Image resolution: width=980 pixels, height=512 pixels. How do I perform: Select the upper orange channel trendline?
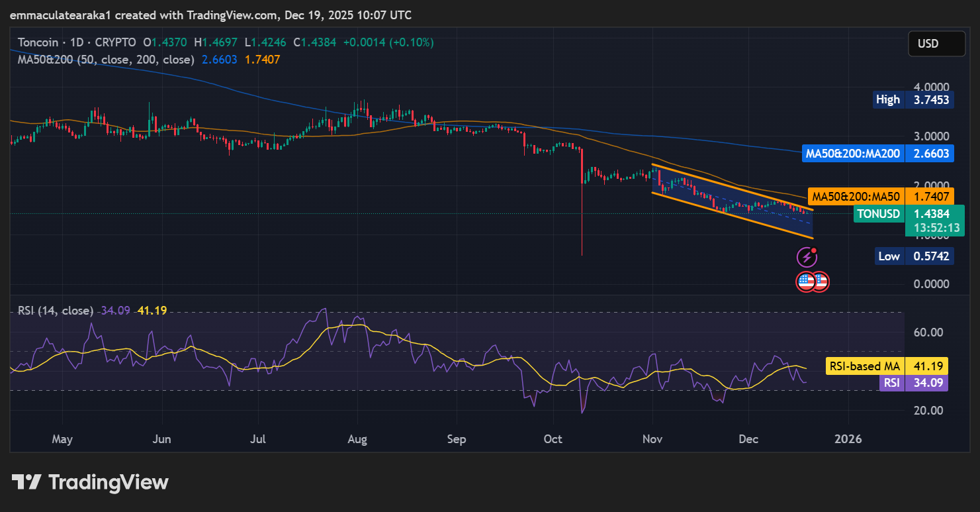728,185
